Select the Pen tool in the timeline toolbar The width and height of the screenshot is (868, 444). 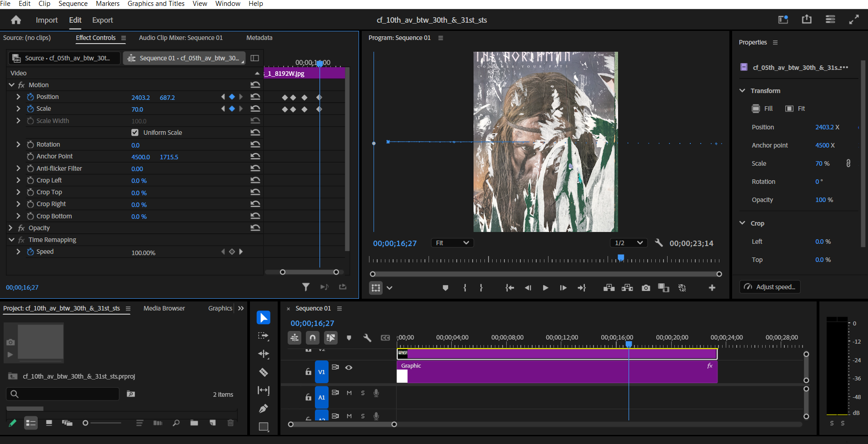click(x=264, y=409)
